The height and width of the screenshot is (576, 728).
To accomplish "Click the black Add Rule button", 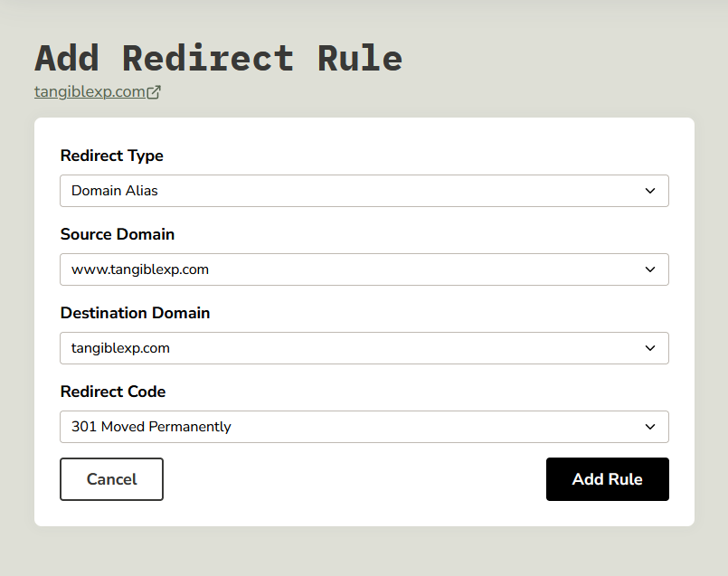I will (x=607, y=479).
